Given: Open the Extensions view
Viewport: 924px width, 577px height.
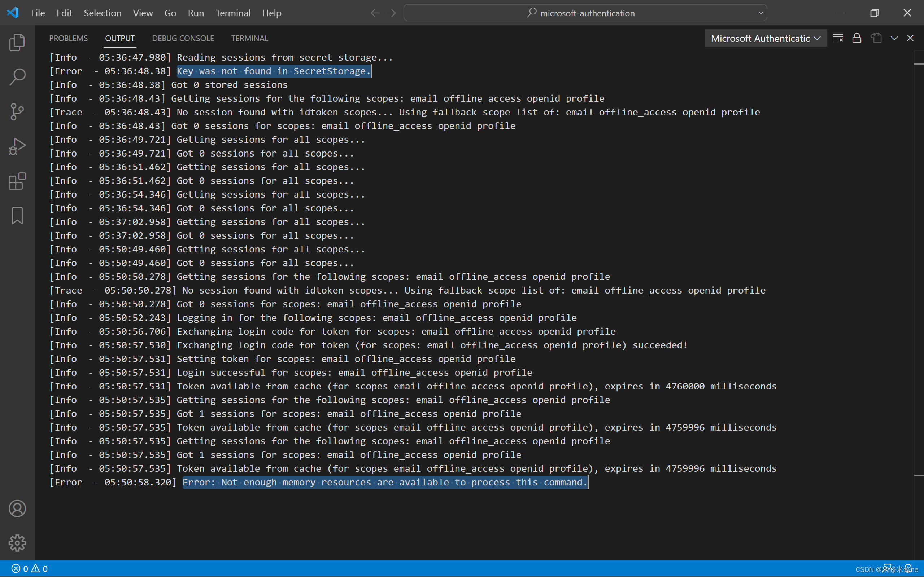Looking at the screenshot, I should tap(17, 181).
